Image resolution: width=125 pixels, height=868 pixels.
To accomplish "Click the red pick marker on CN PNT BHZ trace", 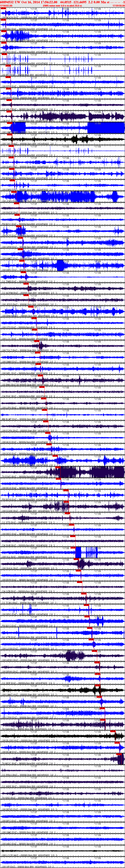I will (10, 123).
